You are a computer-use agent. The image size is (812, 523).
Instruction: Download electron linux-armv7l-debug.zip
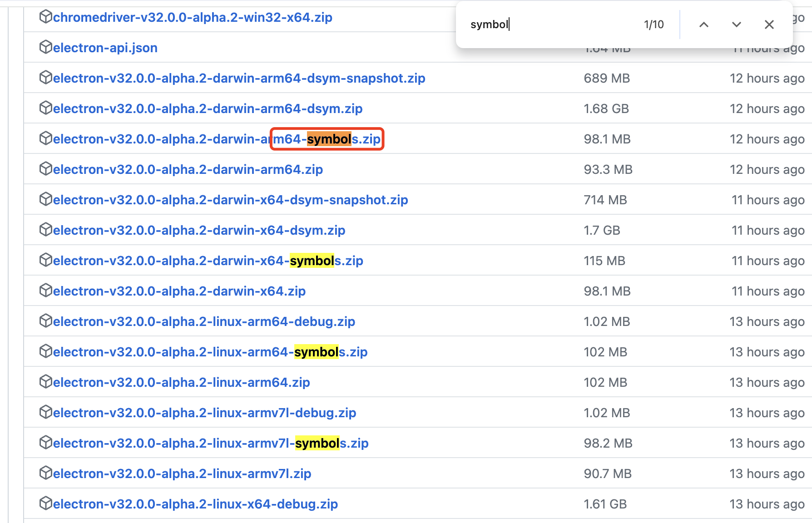pos(204,413)
